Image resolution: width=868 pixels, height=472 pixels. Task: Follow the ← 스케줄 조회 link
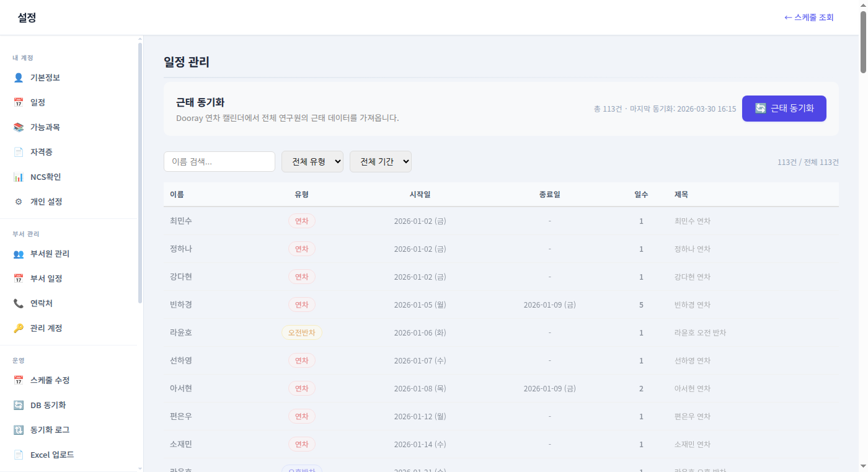[x=808, y=17]
